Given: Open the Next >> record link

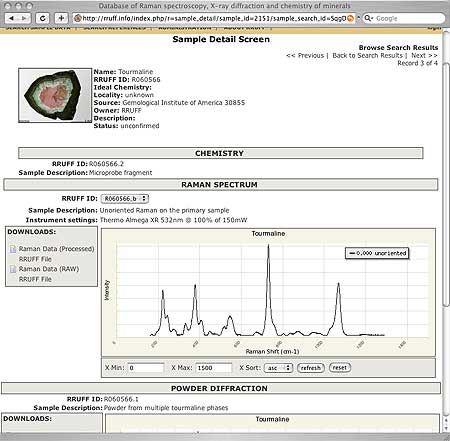Looking at the screenshot, I should coord(424,55).
